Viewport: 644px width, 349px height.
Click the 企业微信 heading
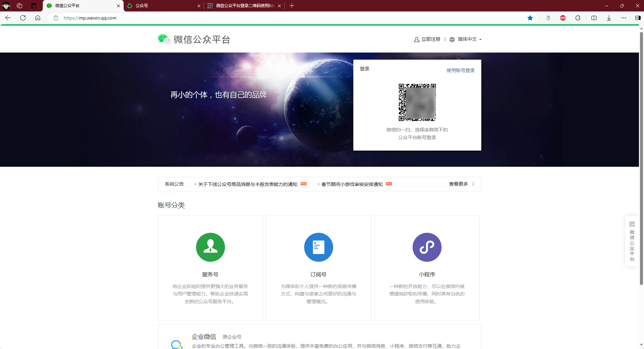pyautogui.click(x=204, y=337)
